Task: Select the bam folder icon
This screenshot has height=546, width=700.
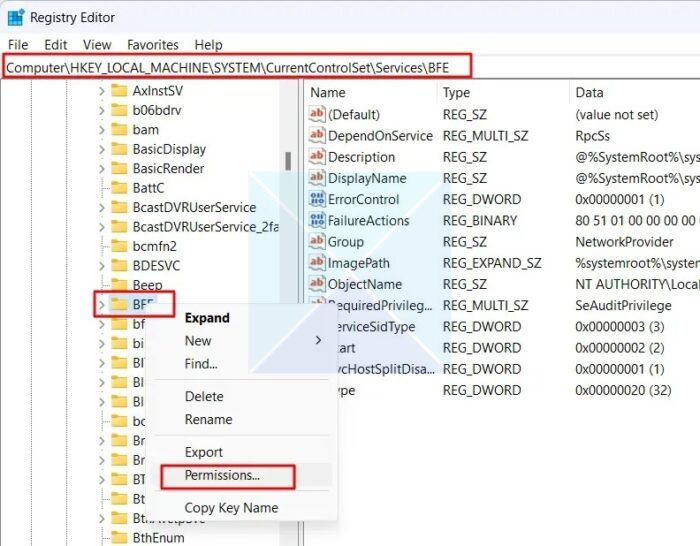Action: coord(119,129)
